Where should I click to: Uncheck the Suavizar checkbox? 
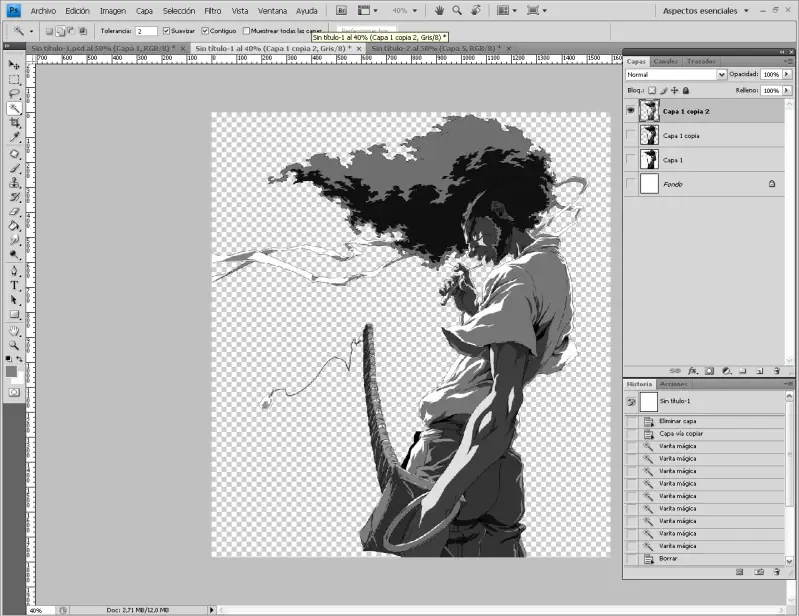click(166, 31)
